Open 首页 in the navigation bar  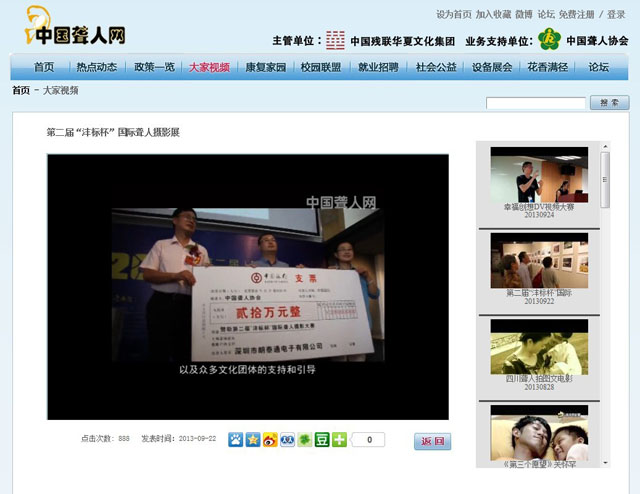coord(44,67)
